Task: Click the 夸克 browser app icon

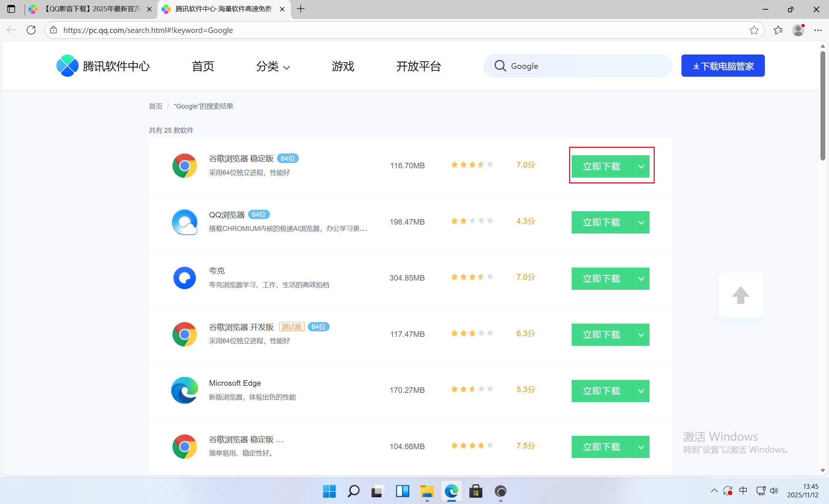Action: (184, 278)
